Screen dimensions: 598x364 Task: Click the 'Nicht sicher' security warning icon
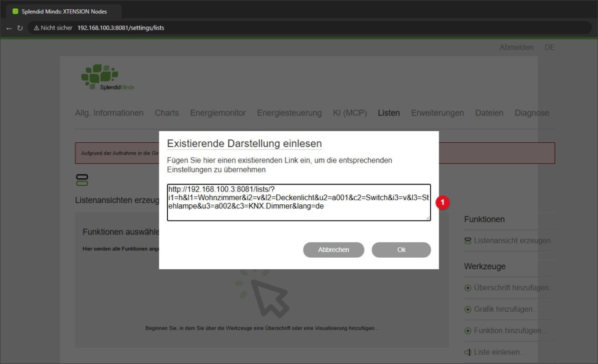coord(37,28)
